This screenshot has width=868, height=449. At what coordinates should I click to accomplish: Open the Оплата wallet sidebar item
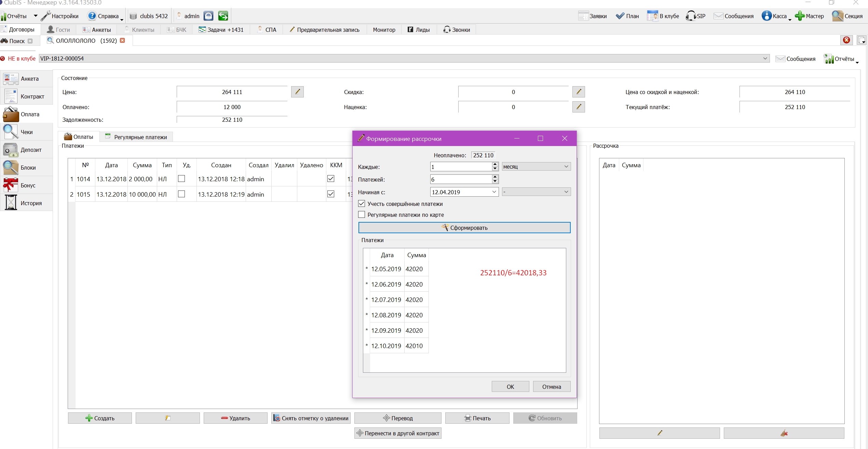click(x=27, y=114)
